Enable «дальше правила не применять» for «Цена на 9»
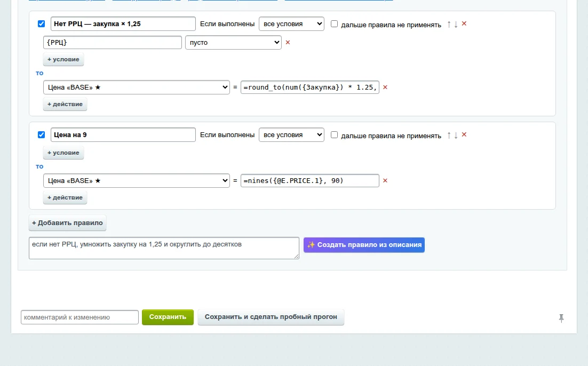 coord(334,135)
